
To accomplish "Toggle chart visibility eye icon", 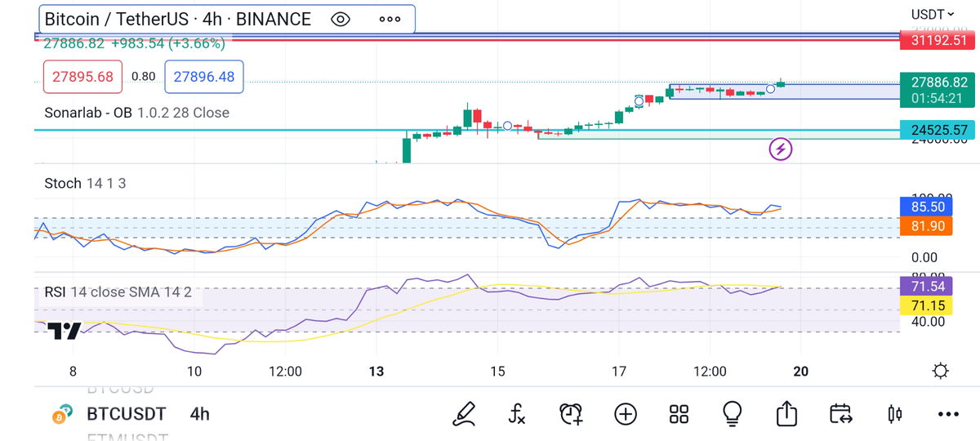I will tap(341, 19).
